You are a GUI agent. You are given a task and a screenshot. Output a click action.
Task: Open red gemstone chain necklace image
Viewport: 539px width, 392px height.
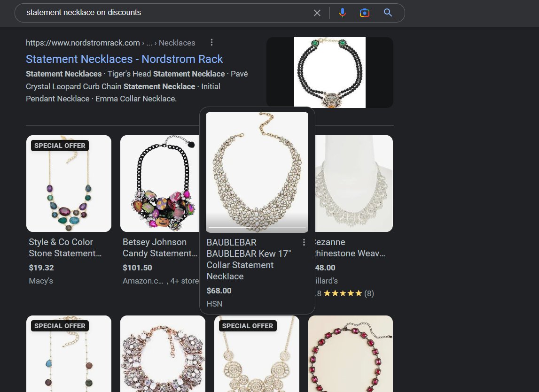point(351,354)
